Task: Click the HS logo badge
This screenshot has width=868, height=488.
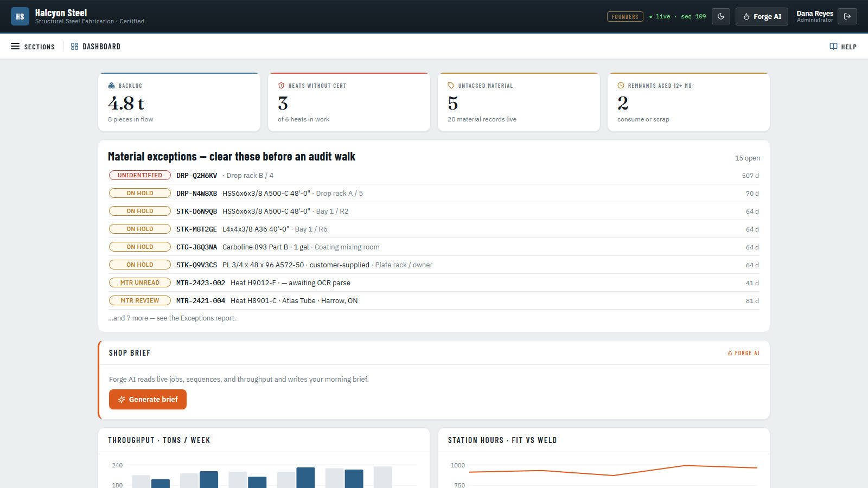Action: (x=20, y=16)
